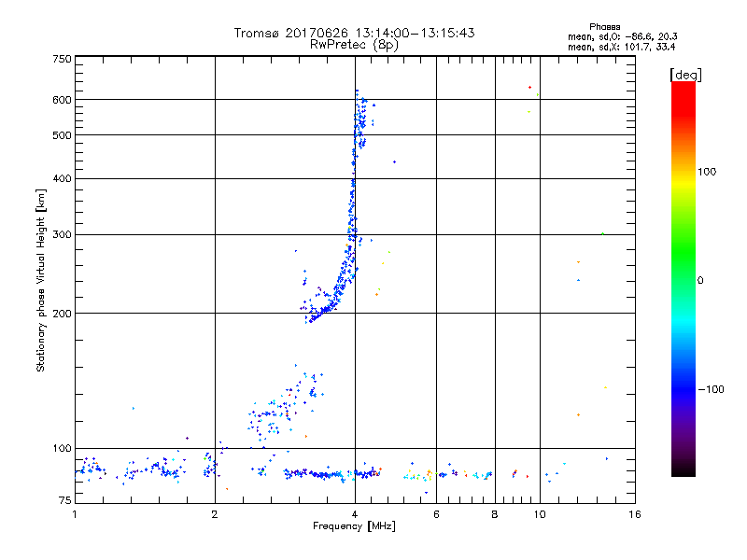Click the 750 tick label on y-axis

[61, 59]
